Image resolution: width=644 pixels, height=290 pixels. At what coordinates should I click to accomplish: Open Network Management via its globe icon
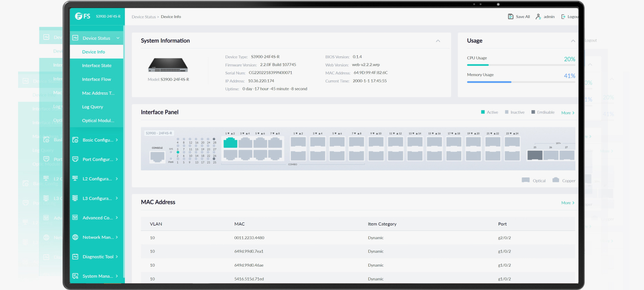click(75, 237)
